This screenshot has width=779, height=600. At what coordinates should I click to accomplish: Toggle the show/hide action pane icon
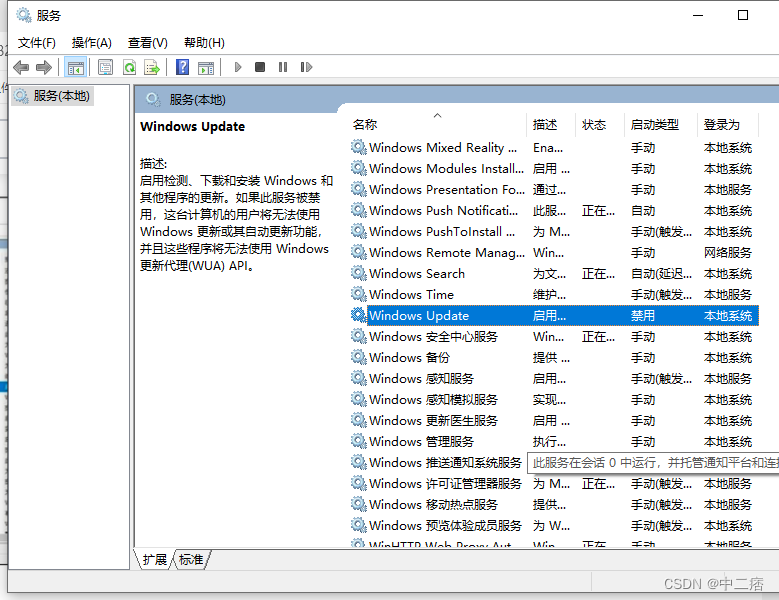(x=206, y=67)
